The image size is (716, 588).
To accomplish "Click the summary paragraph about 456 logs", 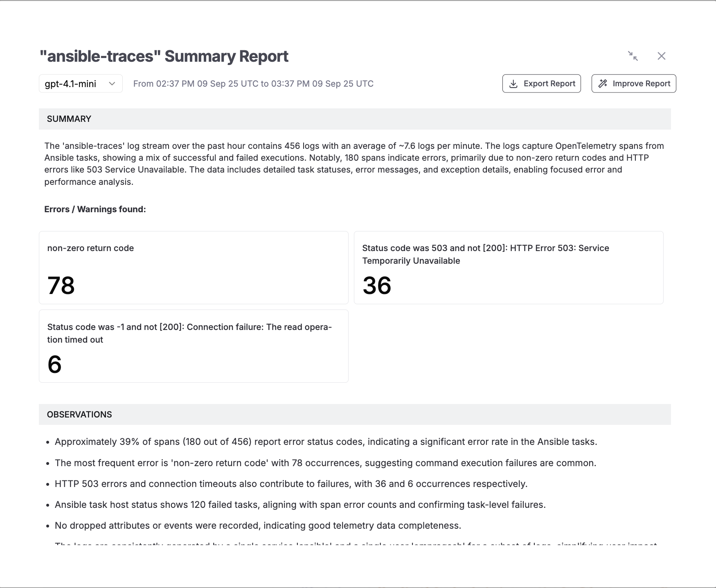I will 354,164.
